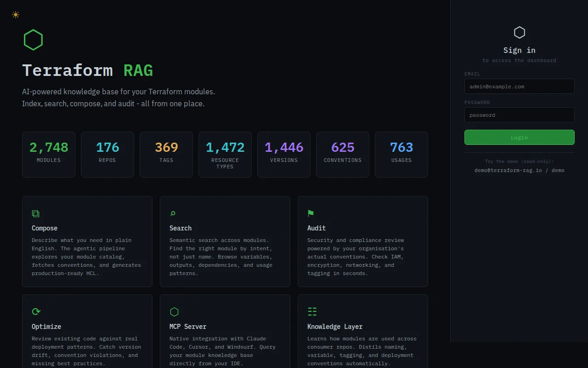Click the 2,748 Modules stat card
588x368 pixels.
[x=49, y=155]
